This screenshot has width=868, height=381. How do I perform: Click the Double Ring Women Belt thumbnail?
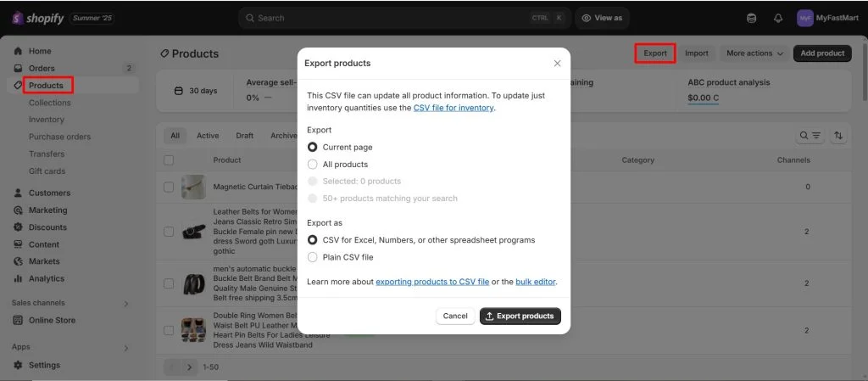[x=193, y=330]
